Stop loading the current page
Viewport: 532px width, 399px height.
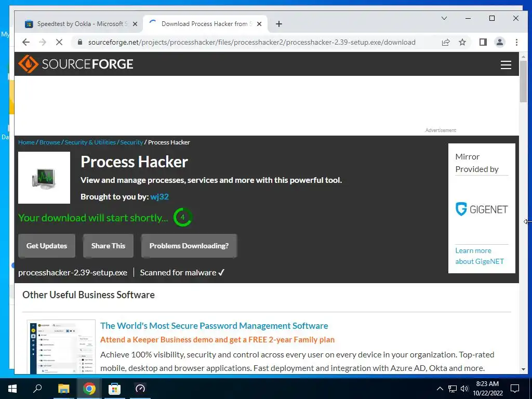click(59, 42)
